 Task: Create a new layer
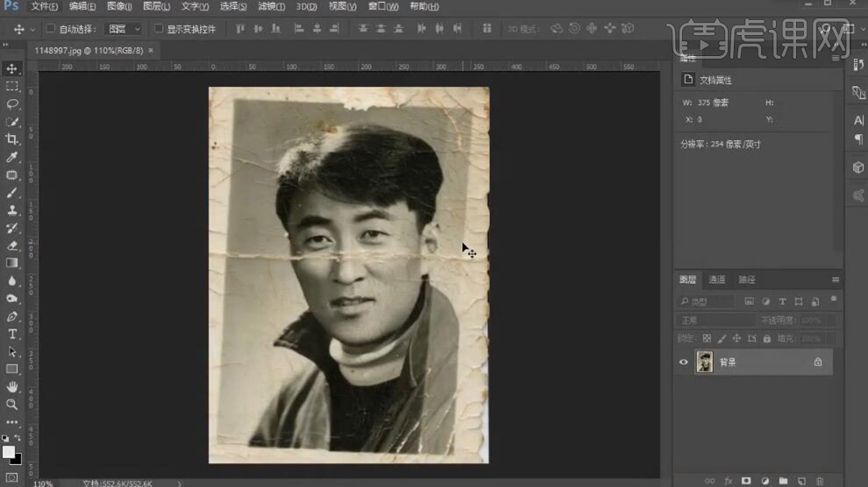801,481
